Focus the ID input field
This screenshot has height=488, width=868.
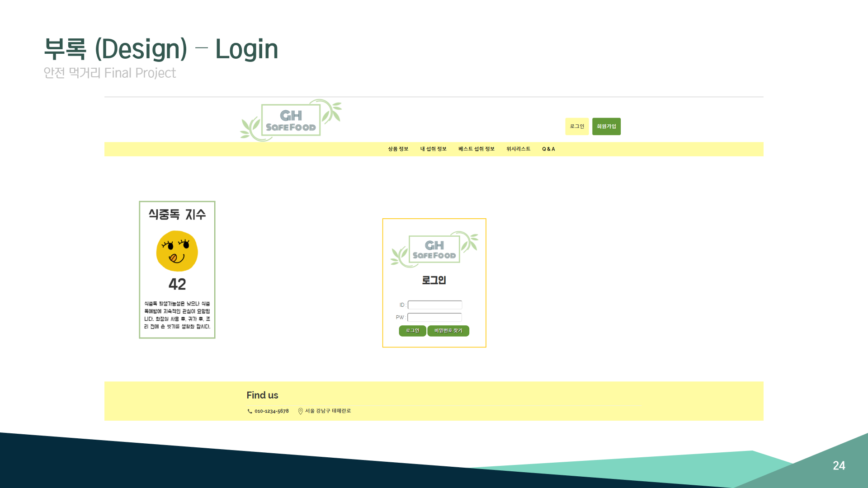coord(435,305)
